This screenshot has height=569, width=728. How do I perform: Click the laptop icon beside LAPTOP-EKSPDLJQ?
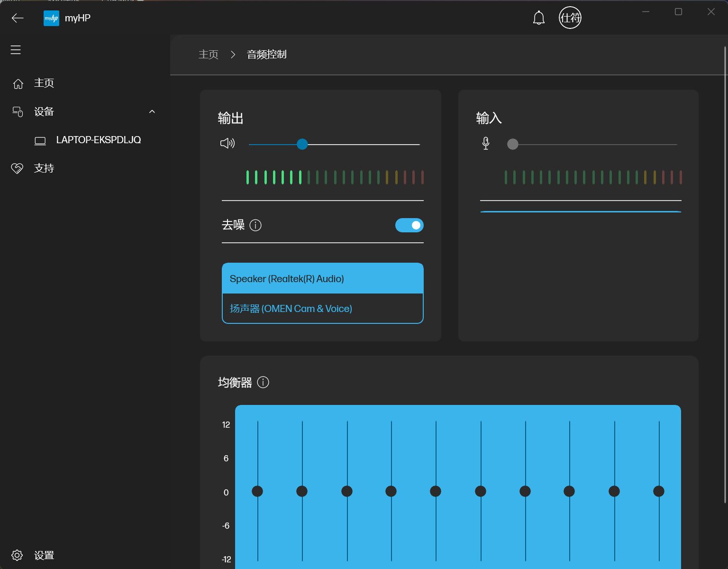tap(40, 141)
